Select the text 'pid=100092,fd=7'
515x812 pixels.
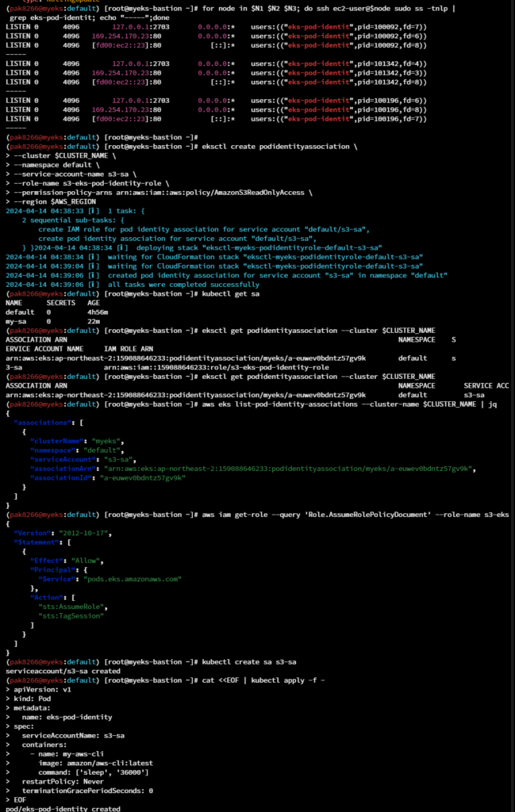click(x=386, y=27)
